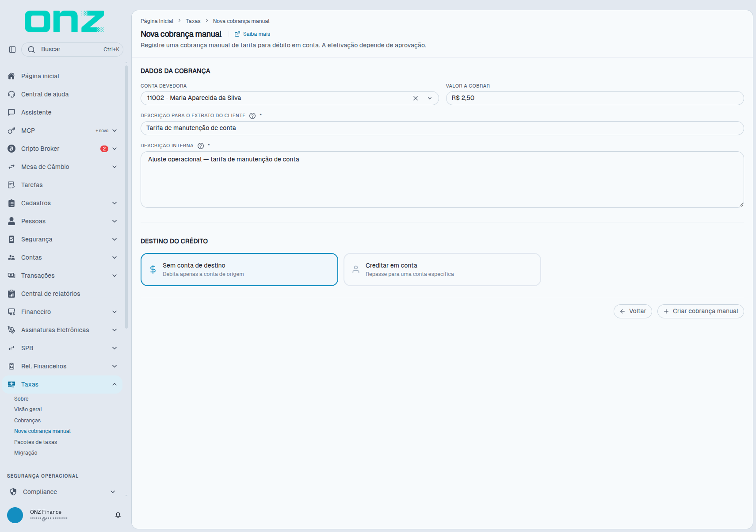
Task: Click the Descrição interna text area
Action: [x=442, y=180]
